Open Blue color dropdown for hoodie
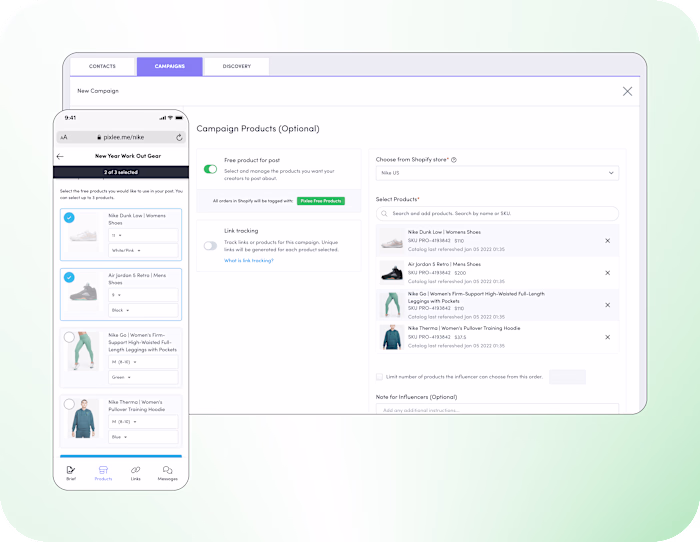Viewport: 700px width, 542px height. coord(143,437)
